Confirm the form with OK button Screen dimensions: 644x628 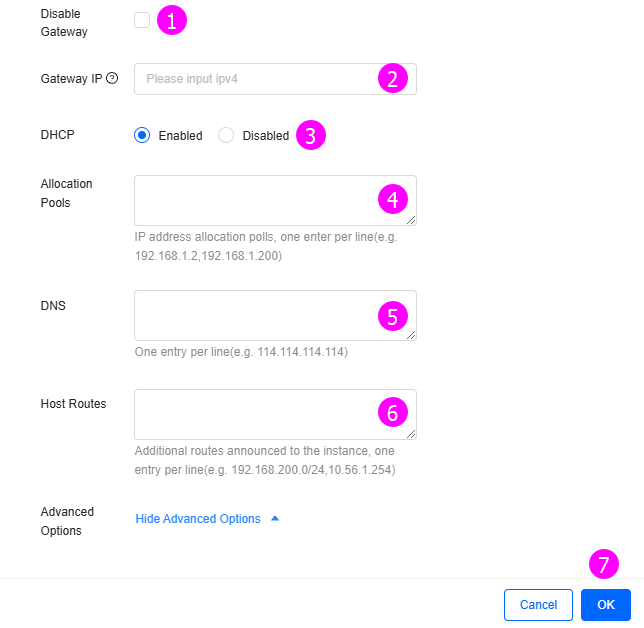pos(606,605)
